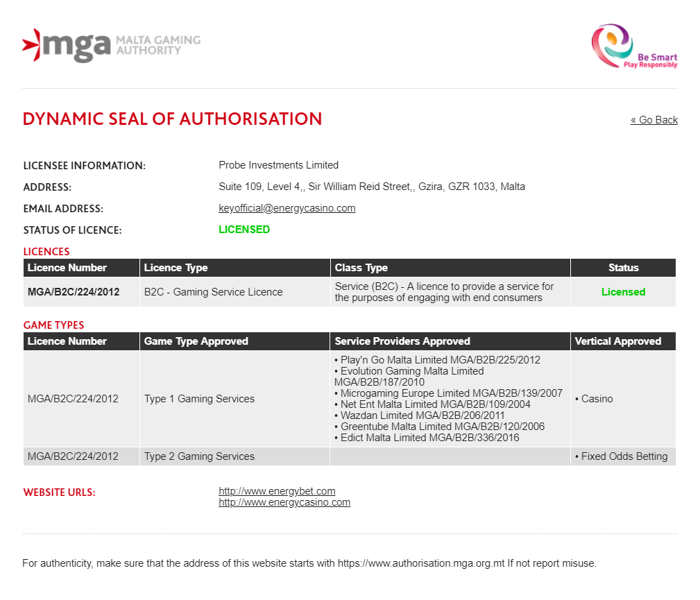This screenshot has height=600, width=700.
Task: Click the Status column header
Action: tap(623, 268)
